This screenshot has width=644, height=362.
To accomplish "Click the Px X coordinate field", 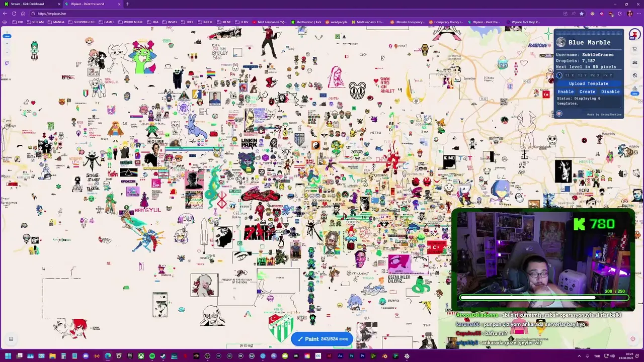I will click(x=595, y=75).
